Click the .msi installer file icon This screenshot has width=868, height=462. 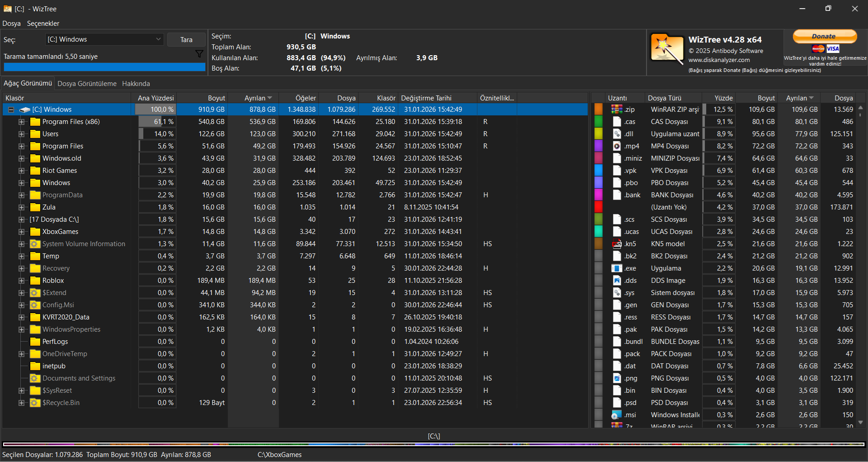[x=617, y=415]
